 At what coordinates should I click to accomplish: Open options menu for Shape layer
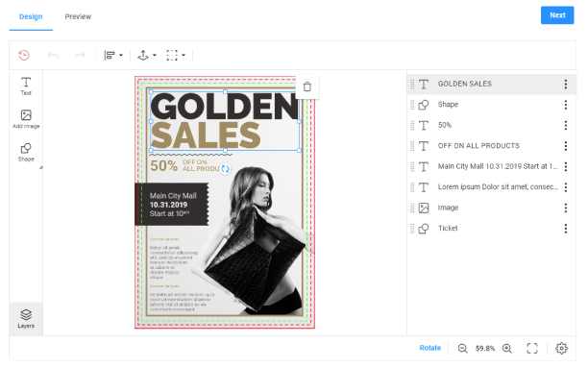566,105
